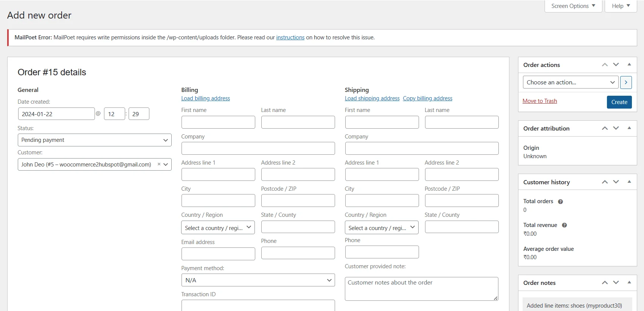Clear the selected customer John Deo
This screenshot has width=644, height=311.
click(x=159, y=164)
